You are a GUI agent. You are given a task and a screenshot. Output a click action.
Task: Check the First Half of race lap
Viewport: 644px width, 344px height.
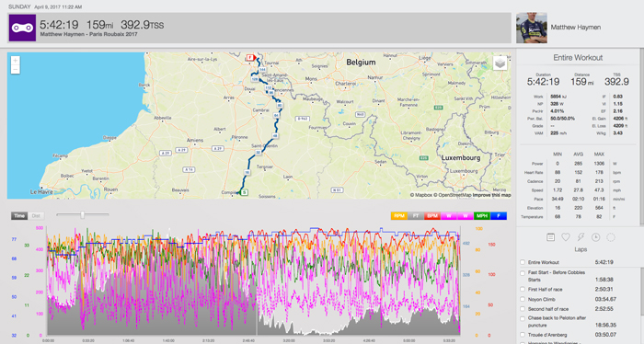(523, 290)
